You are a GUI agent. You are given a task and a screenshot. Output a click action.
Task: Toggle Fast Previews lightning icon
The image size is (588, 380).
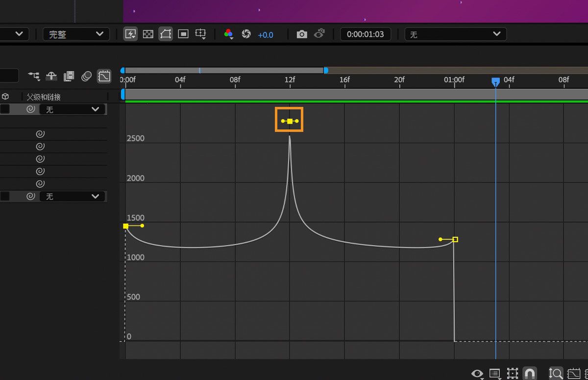[x=130, y=34]
